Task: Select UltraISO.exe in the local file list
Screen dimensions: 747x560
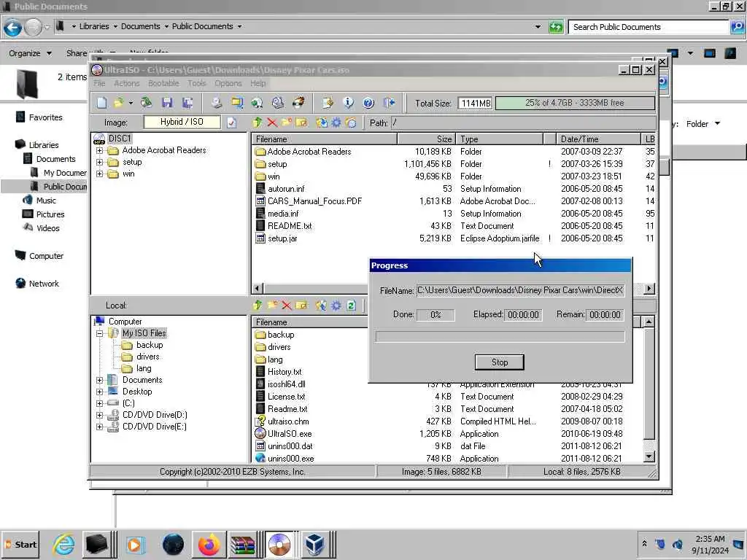Action: pyautogui.click(x=289, y=434)
